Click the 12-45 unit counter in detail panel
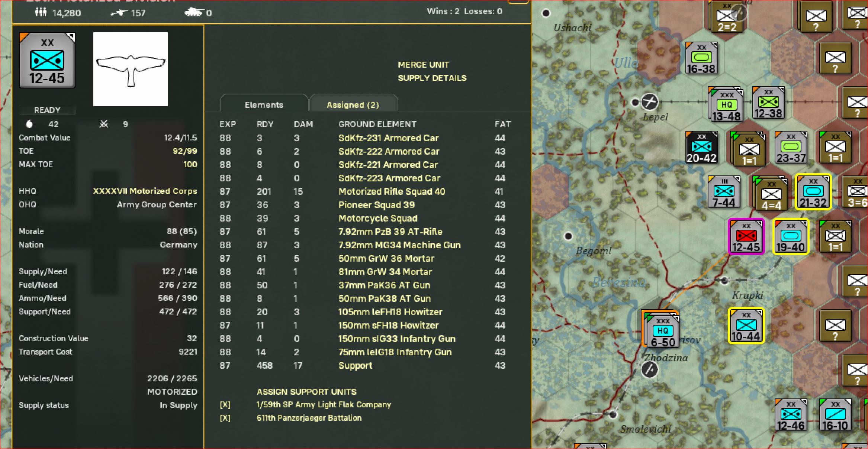 point(47,60)
